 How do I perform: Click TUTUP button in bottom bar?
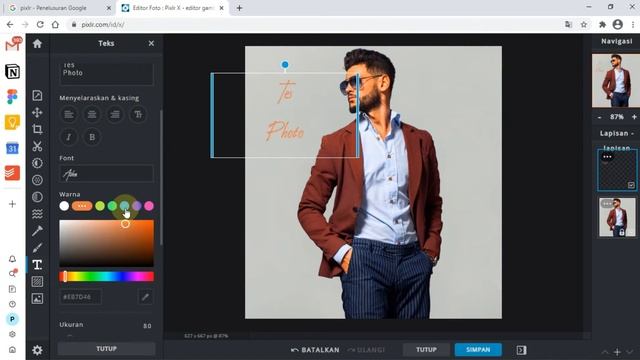coord(426,350)
